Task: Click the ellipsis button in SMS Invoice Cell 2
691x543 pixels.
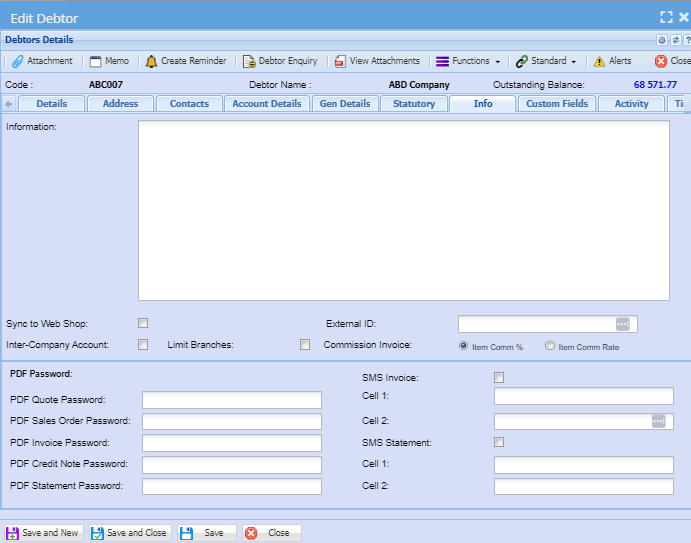Action: [x=658, y=421]
